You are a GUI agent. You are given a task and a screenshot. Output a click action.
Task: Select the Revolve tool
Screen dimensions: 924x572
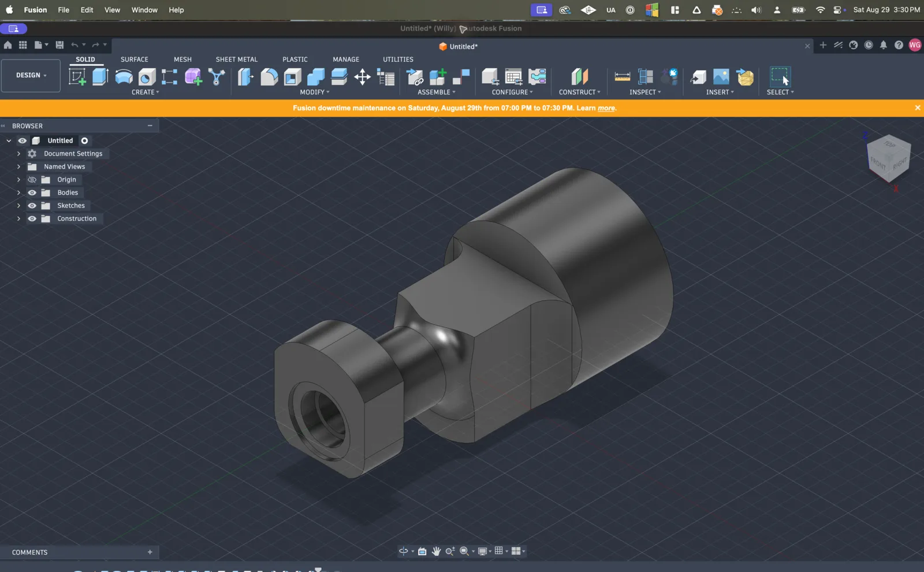click(x=124, y=76)
